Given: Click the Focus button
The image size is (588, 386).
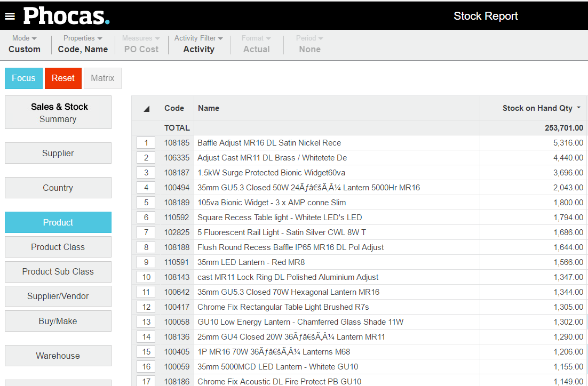Looking at the screenshot, I should point(23,78).
